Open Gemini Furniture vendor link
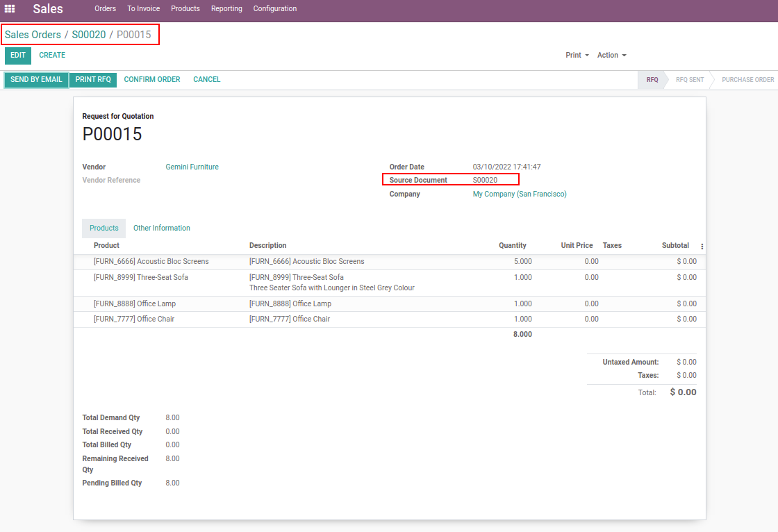This screenshot has width=778, height=532. [192, 167]
